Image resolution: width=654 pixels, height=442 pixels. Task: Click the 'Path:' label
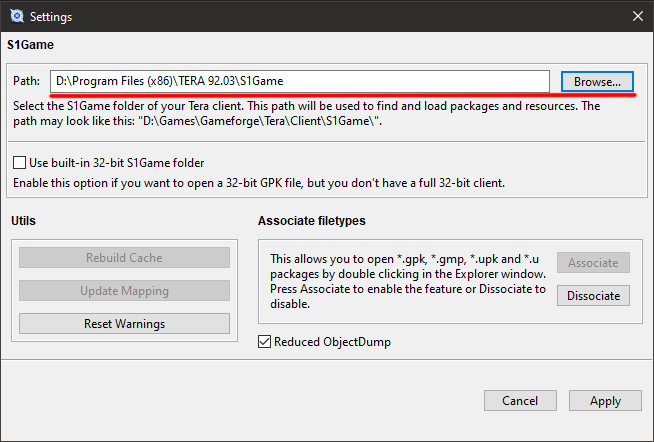pyautogui.click(x=26, y=80)
